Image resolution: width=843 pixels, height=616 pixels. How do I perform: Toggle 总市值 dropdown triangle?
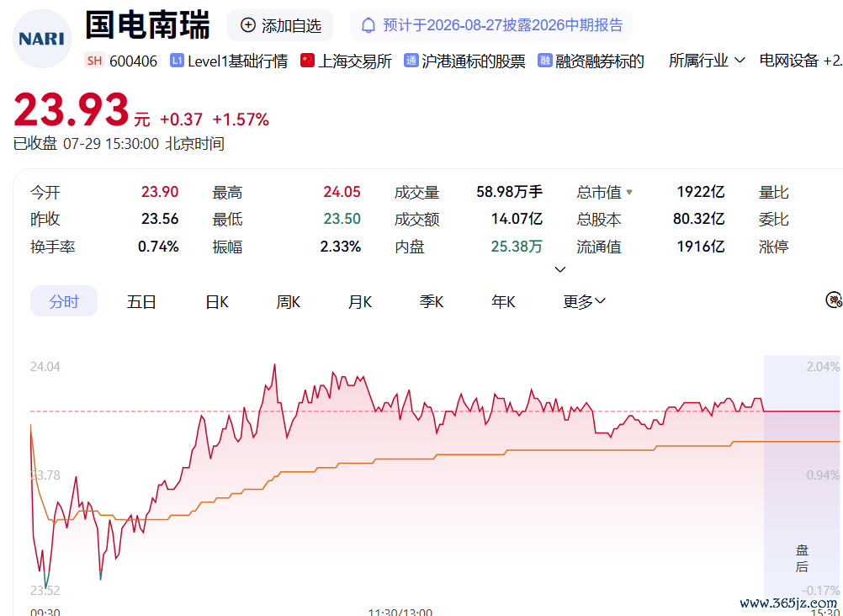629,192
